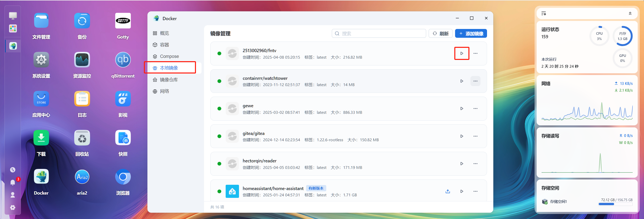
Task: Run the 2513002960/fntv image
Action: 462,53
